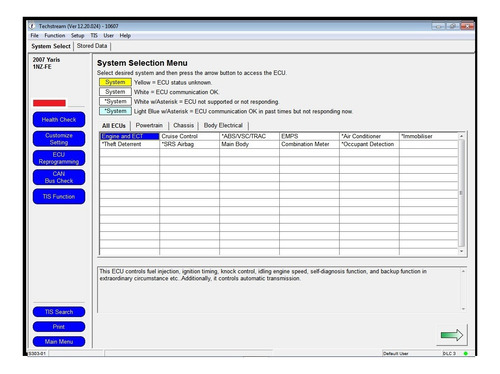Viewport: 500px width, 374px height.
Task: Click the ECU description text
Action: 263,275
